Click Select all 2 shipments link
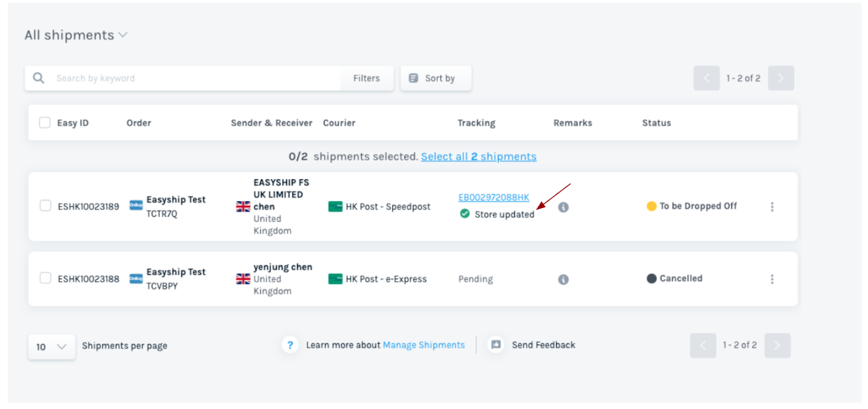 coord(478,156)
